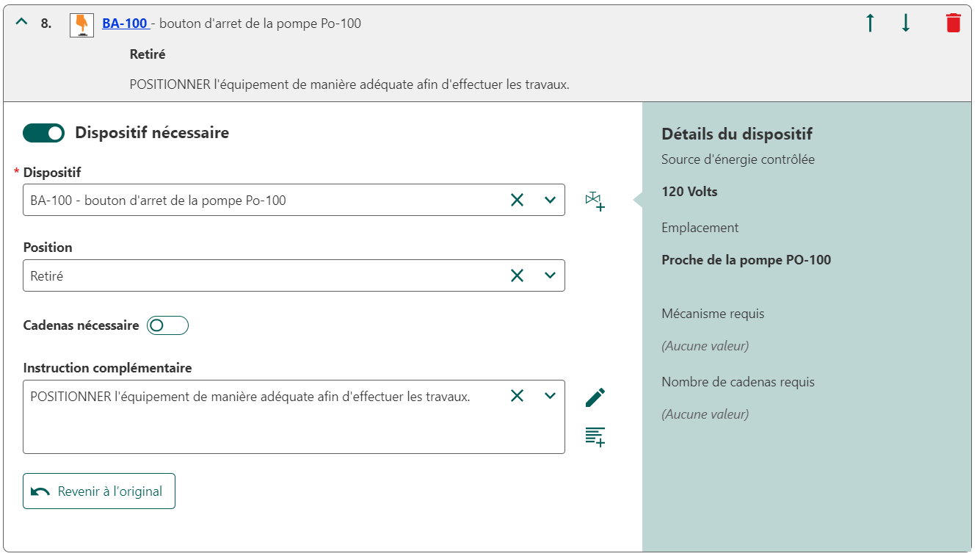Edit the instruction with the pencil icon
Screen dimensions: 980x559
(595, 397)
